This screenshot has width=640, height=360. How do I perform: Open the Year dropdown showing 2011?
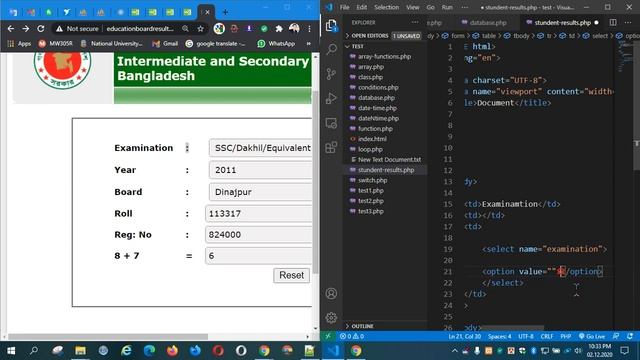click(x=260, y=170)
